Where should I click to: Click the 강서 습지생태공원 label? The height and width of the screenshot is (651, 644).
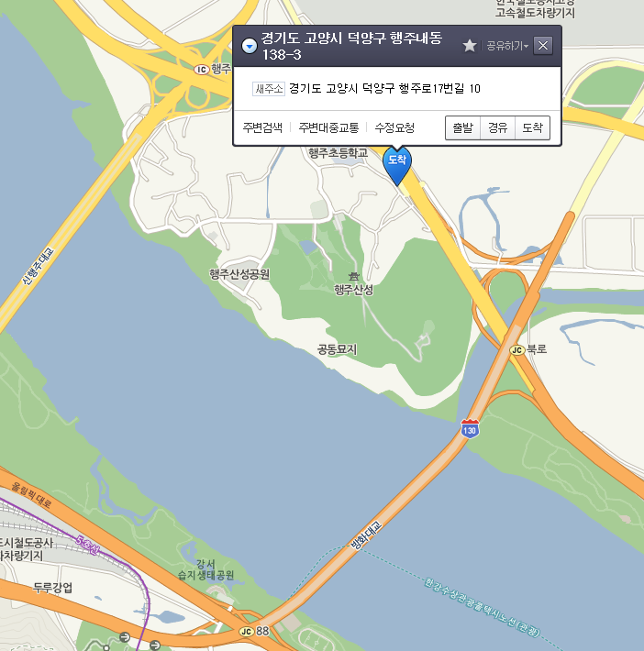pyautogui.click(x=206, y=569)
